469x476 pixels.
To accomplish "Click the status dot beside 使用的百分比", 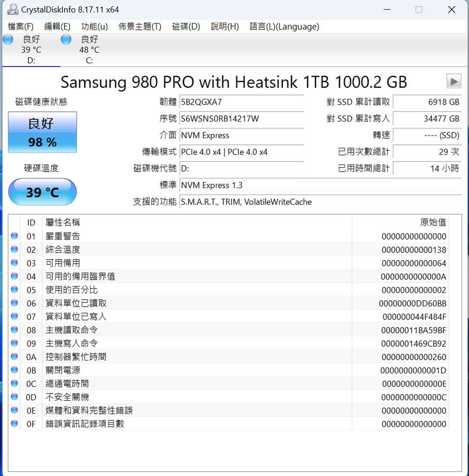I will [14, 289].
